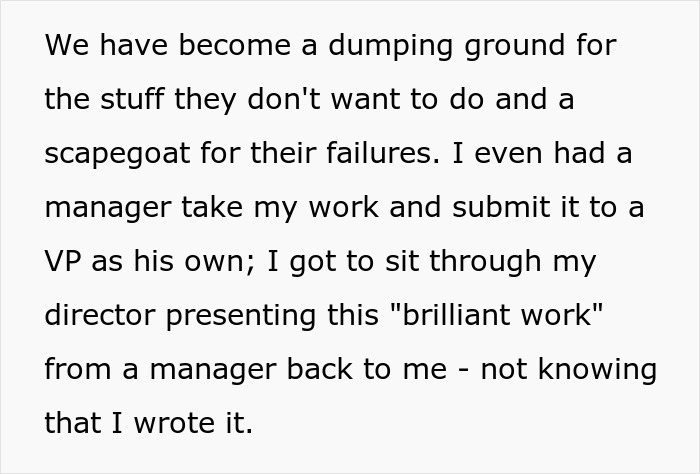
Task: Click the word "even"
Action: 507,154
